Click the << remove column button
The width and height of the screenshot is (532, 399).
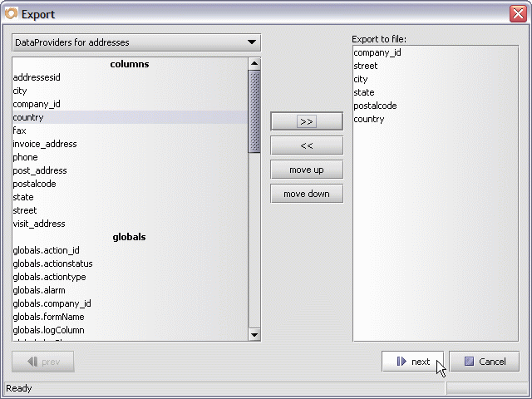click(x=306, y=145)
